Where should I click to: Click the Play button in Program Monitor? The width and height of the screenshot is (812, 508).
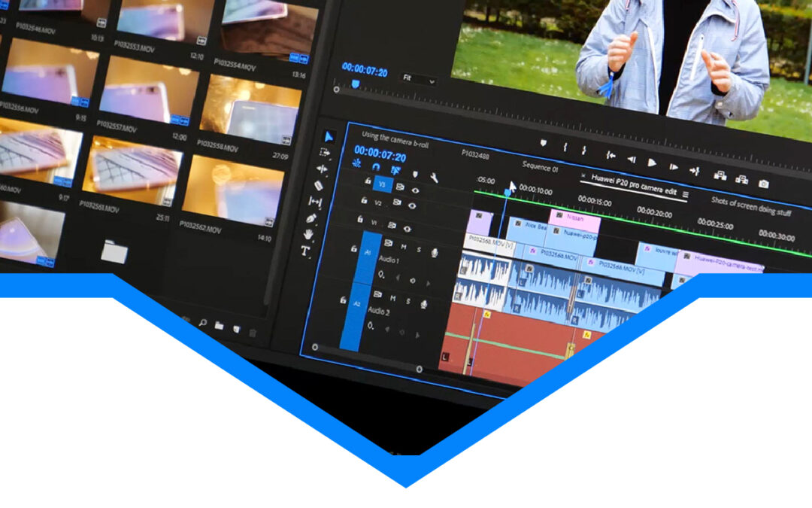[652, 163]
